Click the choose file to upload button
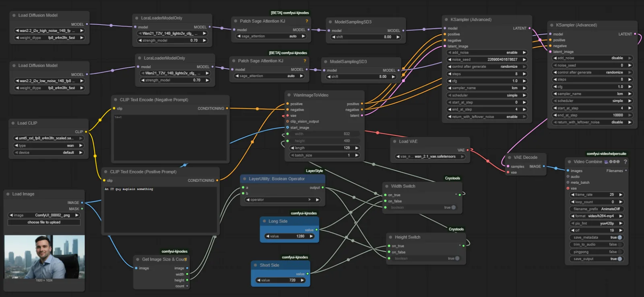This screenshot has width=644, height=297. [x=44, y=222]
